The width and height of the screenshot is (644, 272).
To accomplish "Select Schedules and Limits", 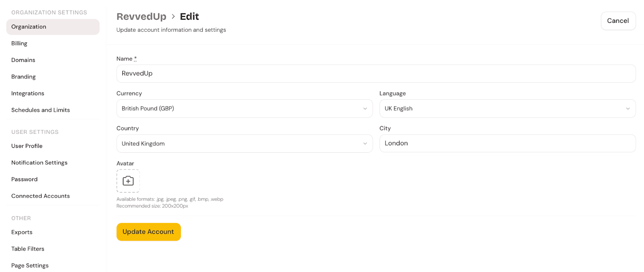I will pyautogui.click(x=41, y=110).
